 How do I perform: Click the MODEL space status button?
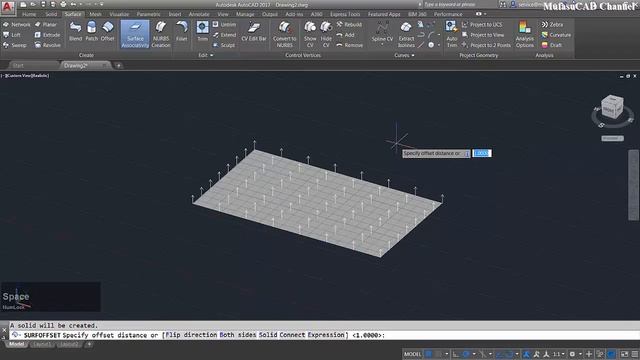pyautogui.click(x=412, y=354)
